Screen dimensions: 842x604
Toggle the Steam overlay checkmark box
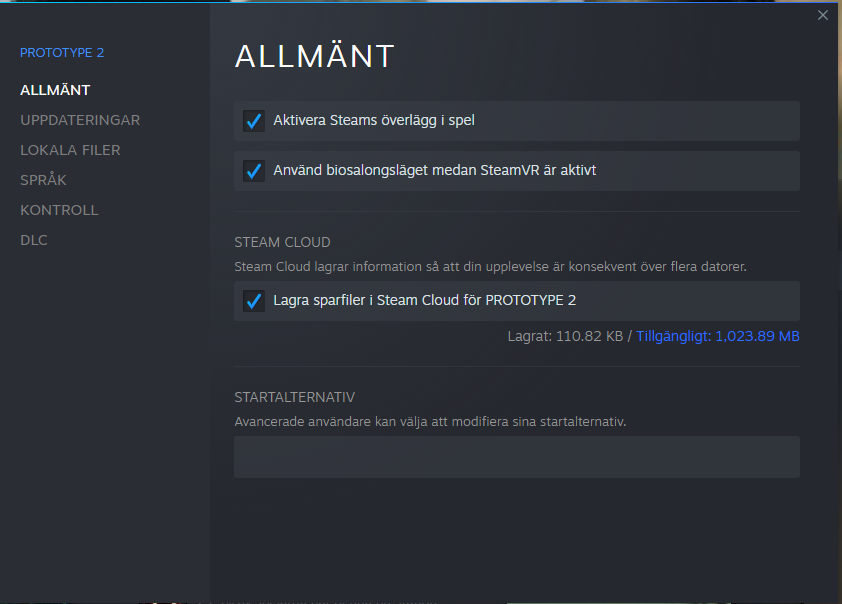click(x=254, y=121)
